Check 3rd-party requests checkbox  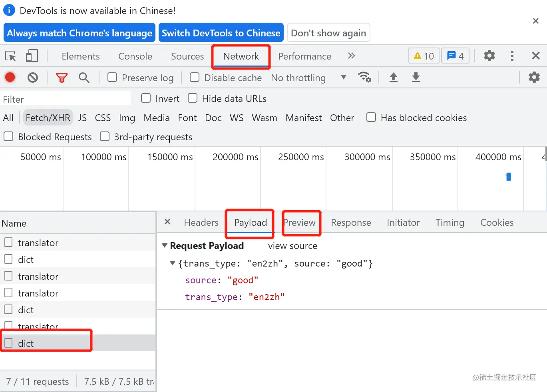coord(105,136)
